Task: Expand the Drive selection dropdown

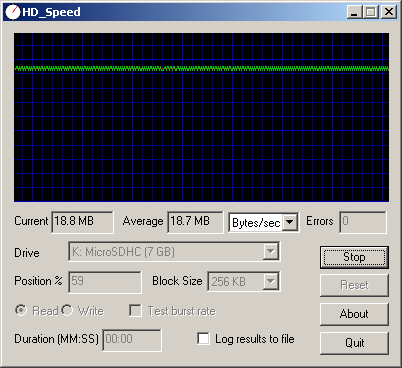Action: [270, 251]
